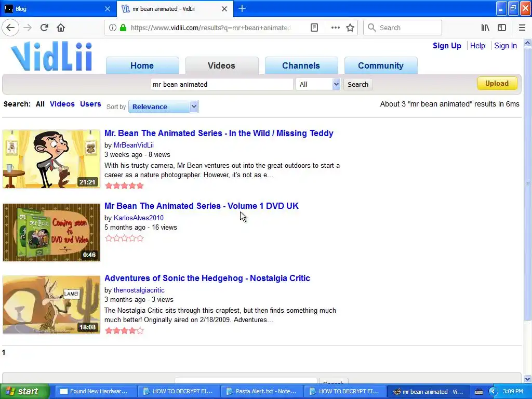
Task: Open the Channels navigation tab
Action: point(301,65)
